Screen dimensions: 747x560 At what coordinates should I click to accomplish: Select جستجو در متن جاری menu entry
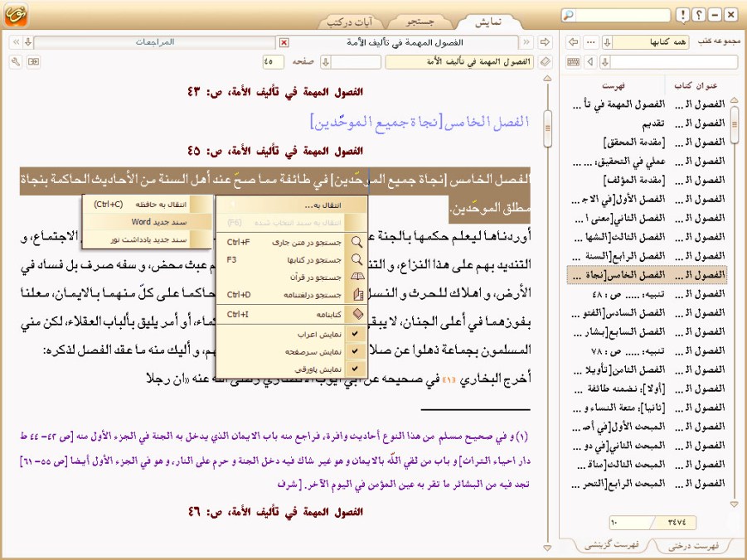tap(292, 242)
